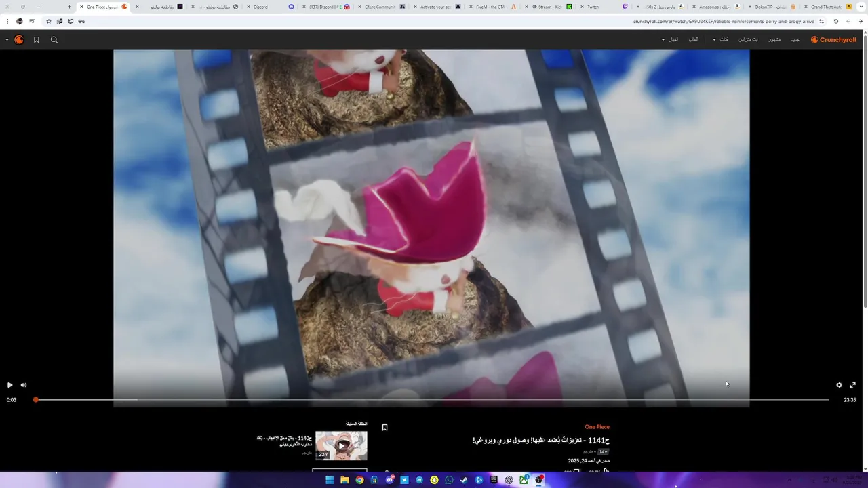Bookmark this page with the star icon
This screenshot has width=868, height=488.
[48, 21]
